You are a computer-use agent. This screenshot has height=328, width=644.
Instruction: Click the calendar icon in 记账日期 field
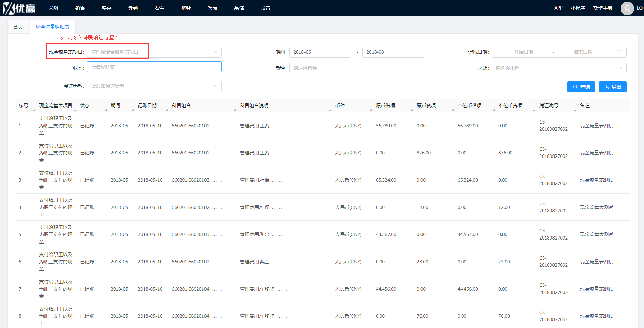[x=620, y=52]
